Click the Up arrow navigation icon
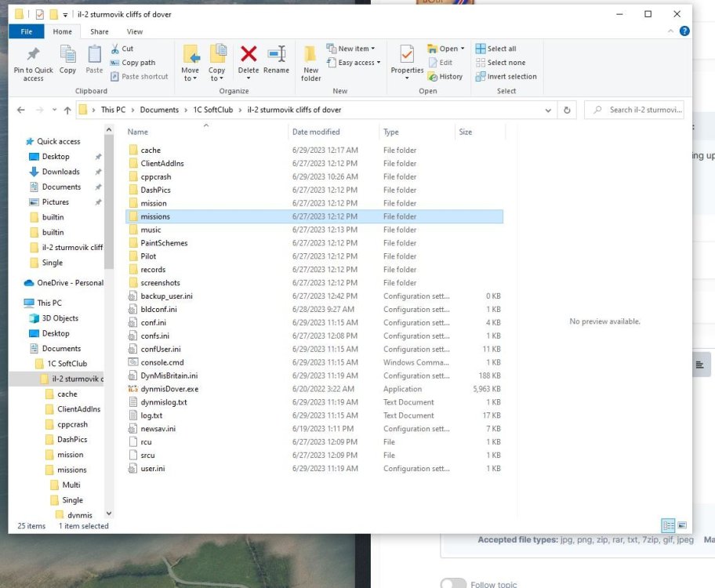Screen dimensions: 715x588 (x=66, y=110)
